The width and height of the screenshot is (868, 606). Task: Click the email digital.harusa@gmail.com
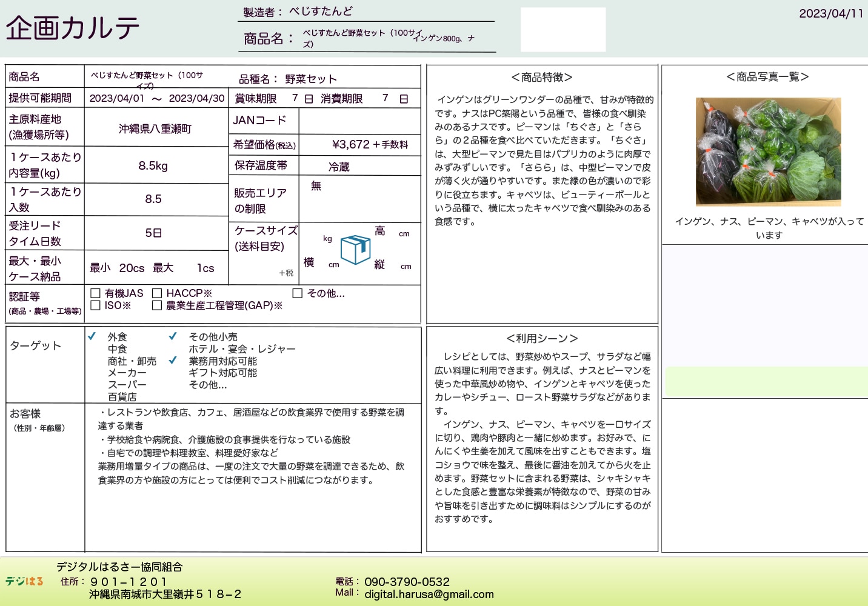(x=429, y=594)
